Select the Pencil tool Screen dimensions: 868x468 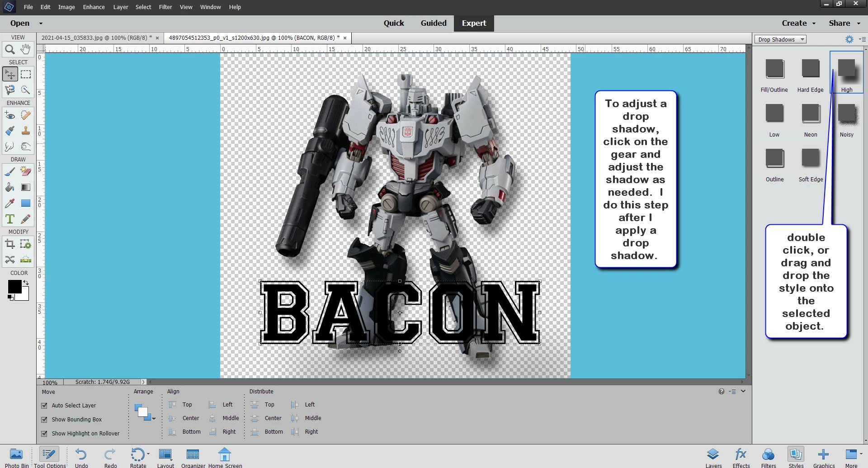[x=26, y=219]
